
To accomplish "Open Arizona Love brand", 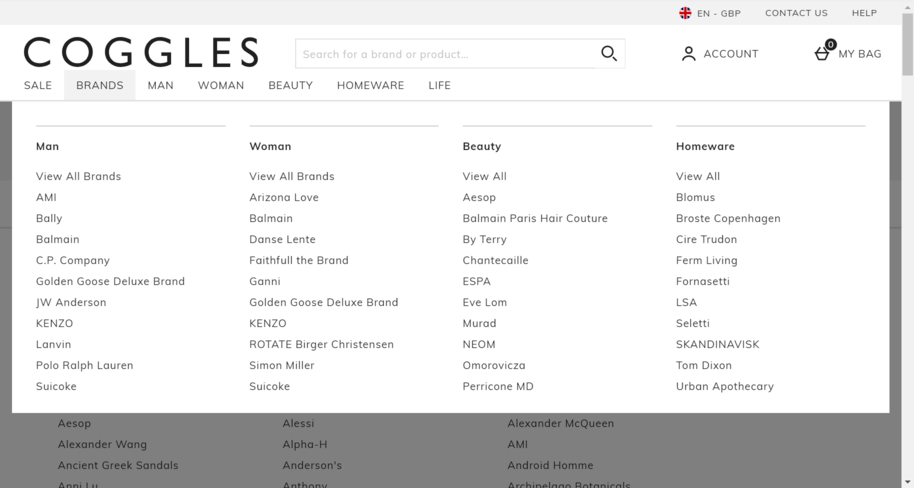I will [284, 197].
